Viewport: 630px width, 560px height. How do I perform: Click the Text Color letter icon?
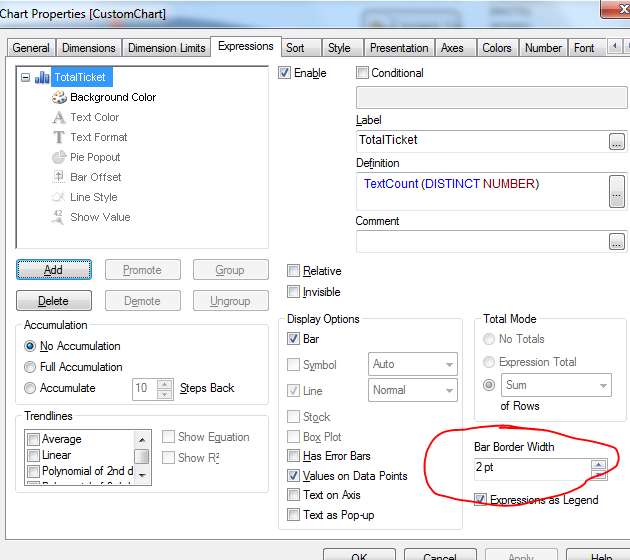point(59,117)
